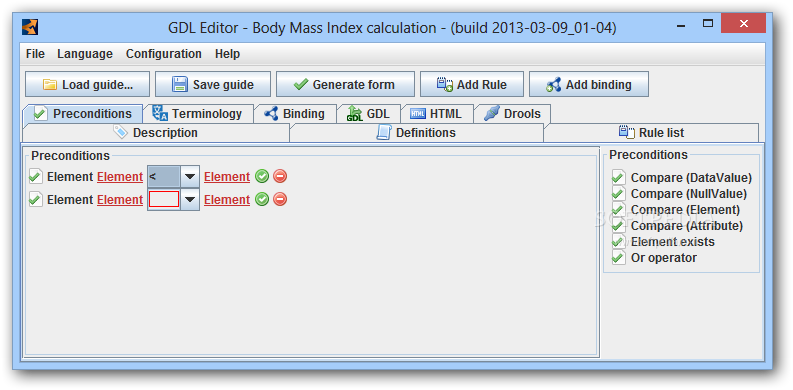793x390 pixels.
Task: Select 'Compare (NullValue)' text in the list
Action: 689,194
